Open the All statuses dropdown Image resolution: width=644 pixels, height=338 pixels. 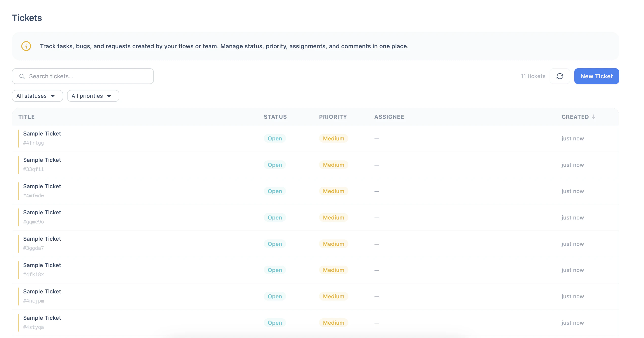pyautogui.click(x=37, y=96)
